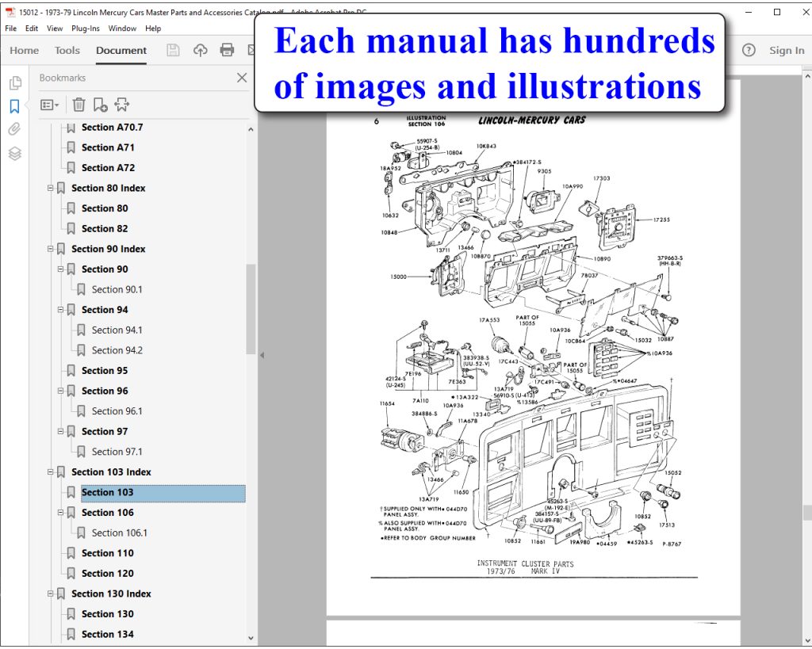The image size is (812, 649).
Task: Switch to the Tools tab
Action: tap(67, 50)
